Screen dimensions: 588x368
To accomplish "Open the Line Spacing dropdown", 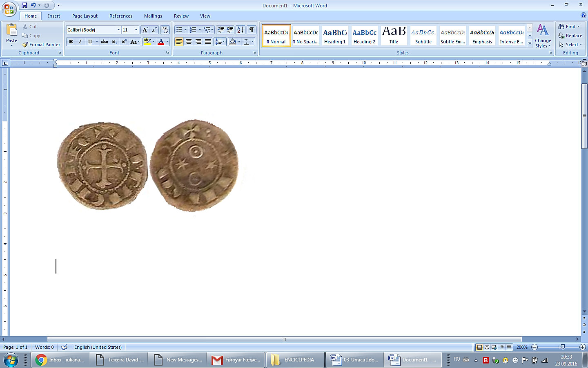I will point(220,42).
